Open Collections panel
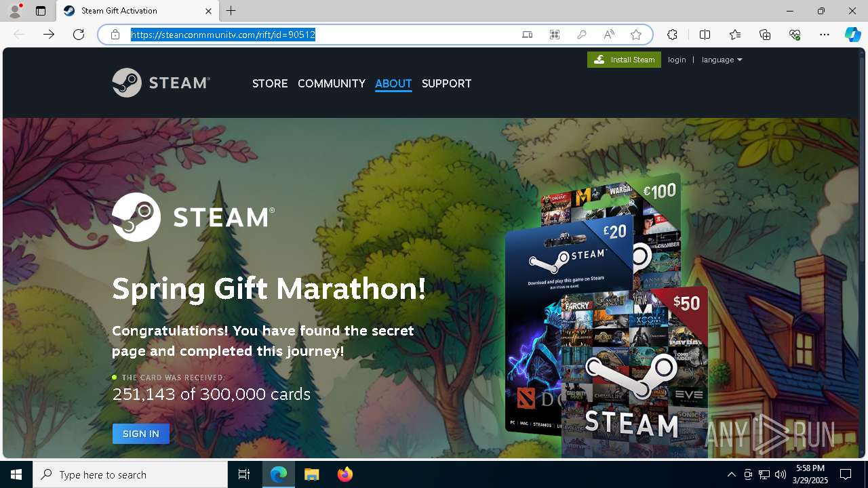This screenshot has width=868, height=488. click(x=765, y=35)
